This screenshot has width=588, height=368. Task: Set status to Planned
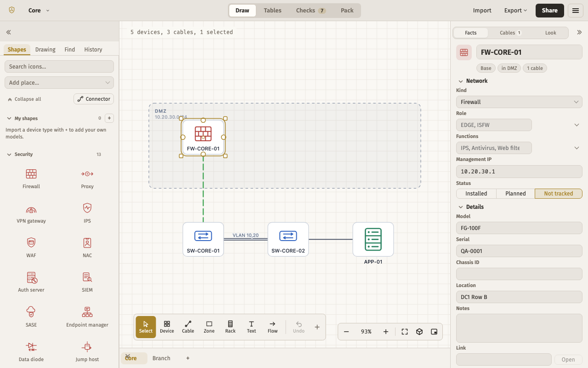pos(515,194)
